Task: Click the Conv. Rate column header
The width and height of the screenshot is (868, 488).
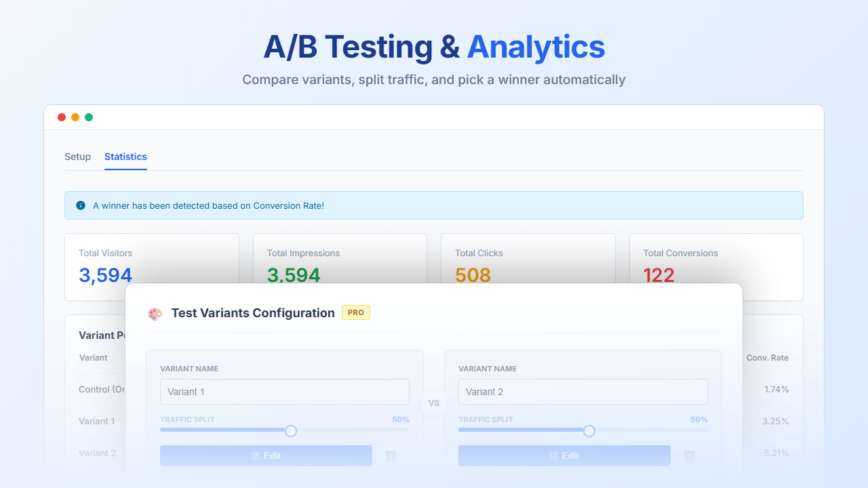Action: coord(767,357)
